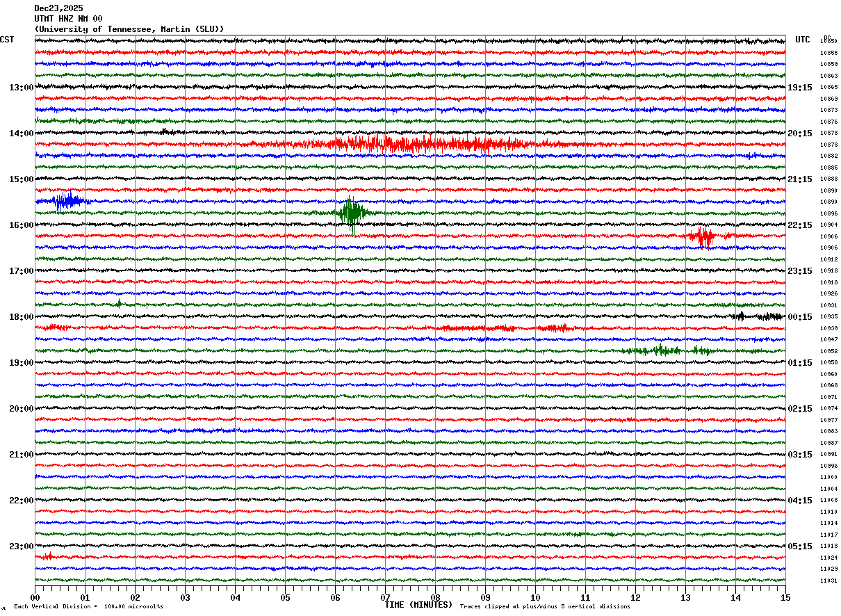Click the UTC timezone header
The image size is (841, 616).
pyautogui.click(x=803, y=40)
